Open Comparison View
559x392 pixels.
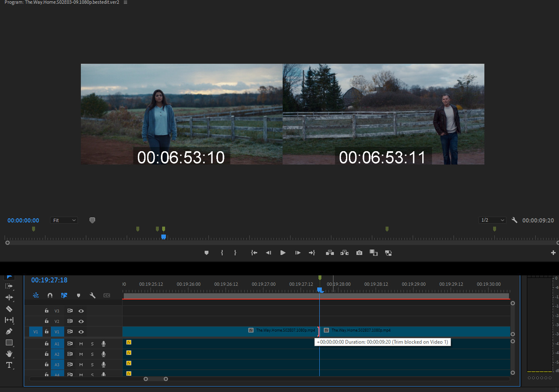374,253
